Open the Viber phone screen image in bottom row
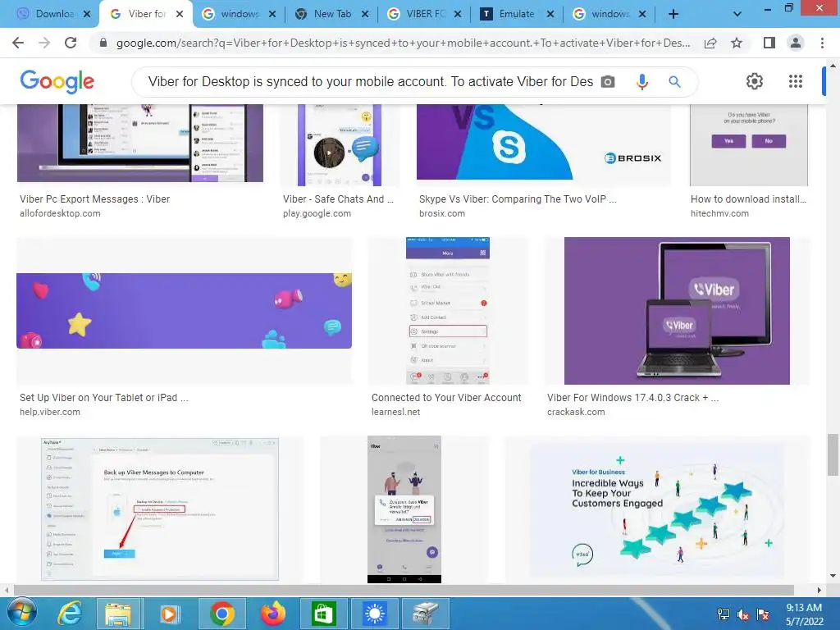This screenshot has height=630, width=840. (404, 509)
